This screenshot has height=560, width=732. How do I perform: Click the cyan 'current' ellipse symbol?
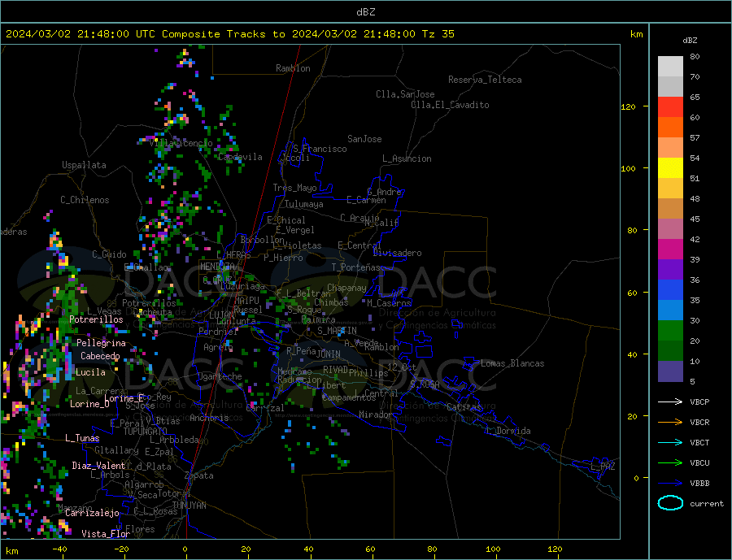670,503
